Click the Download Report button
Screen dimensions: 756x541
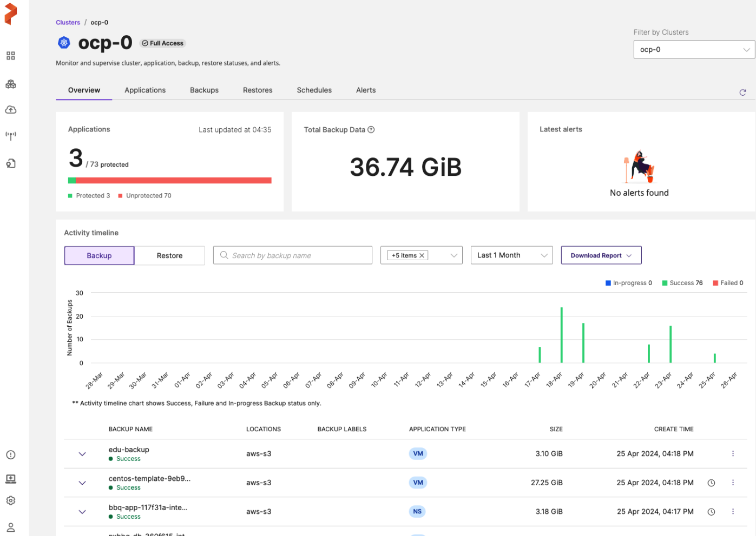click(x=601, y=255)
